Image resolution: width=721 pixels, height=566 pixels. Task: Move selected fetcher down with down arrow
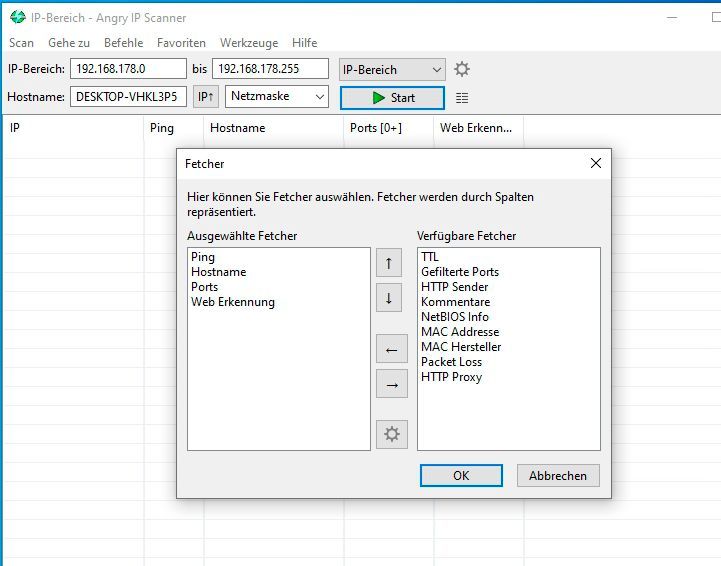tap(389, 298)
